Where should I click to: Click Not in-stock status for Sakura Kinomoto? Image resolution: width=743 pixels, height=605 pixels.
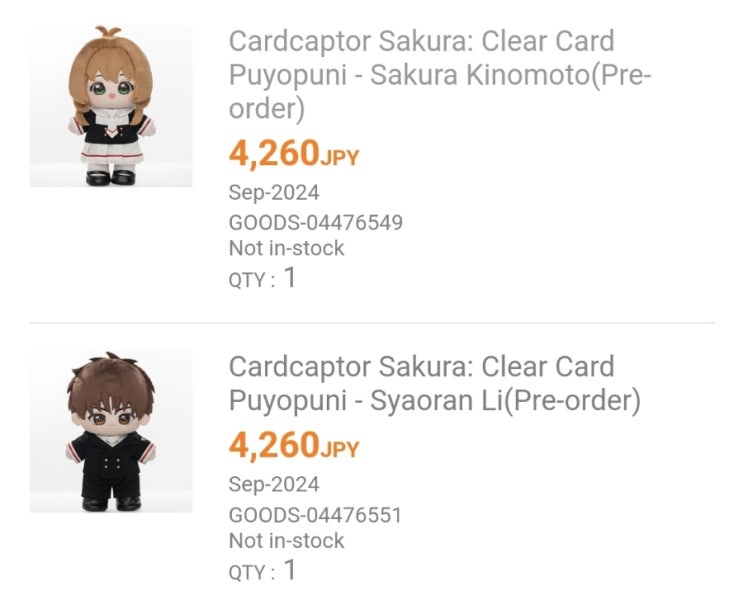(x=286, y=248)
